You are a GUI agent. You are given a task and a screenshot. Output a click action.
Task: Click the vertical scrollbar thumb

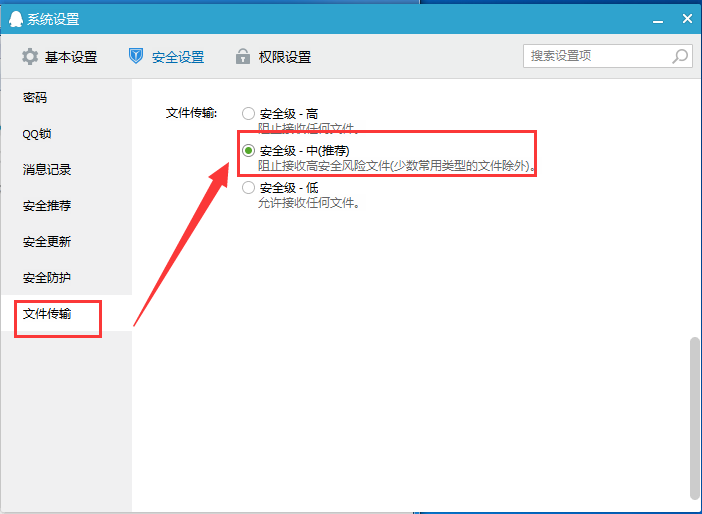pos(694,419)
